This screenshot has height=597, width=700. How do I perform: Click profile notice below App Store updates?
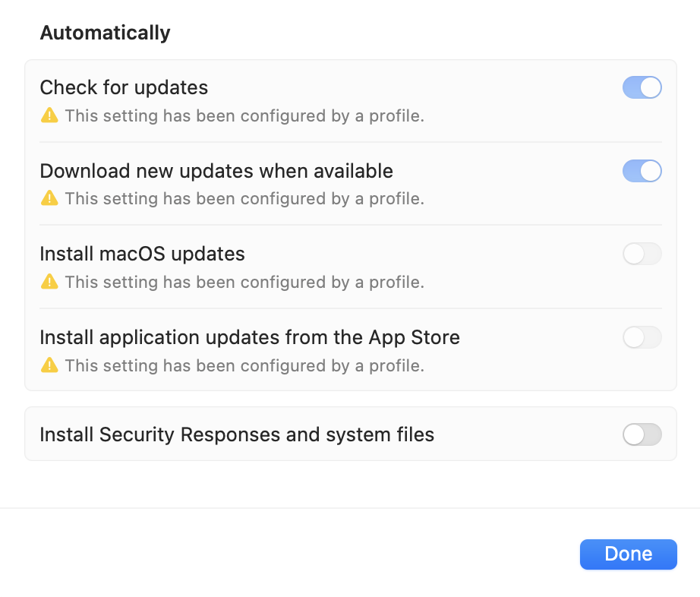tap(244, 365)
